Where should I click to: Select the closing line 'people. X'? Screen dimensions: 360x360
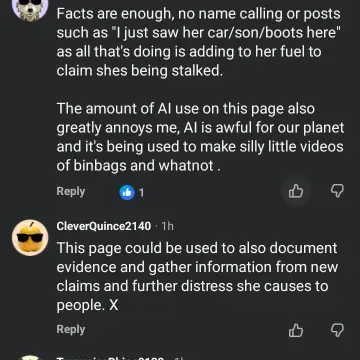tap(87, 306)
